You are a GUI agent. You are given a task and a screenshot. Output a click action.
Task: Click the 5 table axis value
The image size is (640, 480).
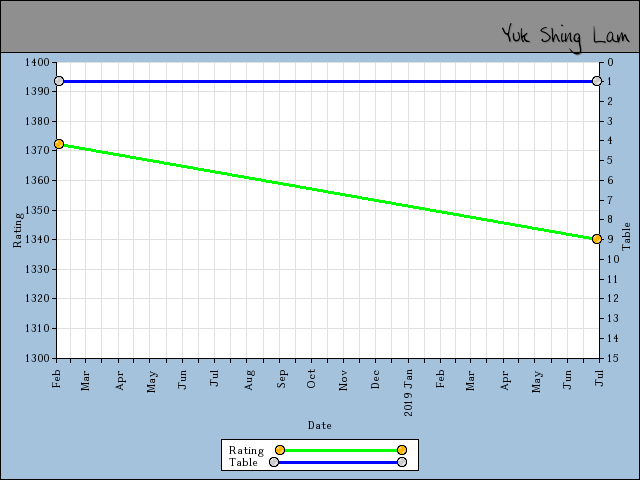tap(610, 160)
